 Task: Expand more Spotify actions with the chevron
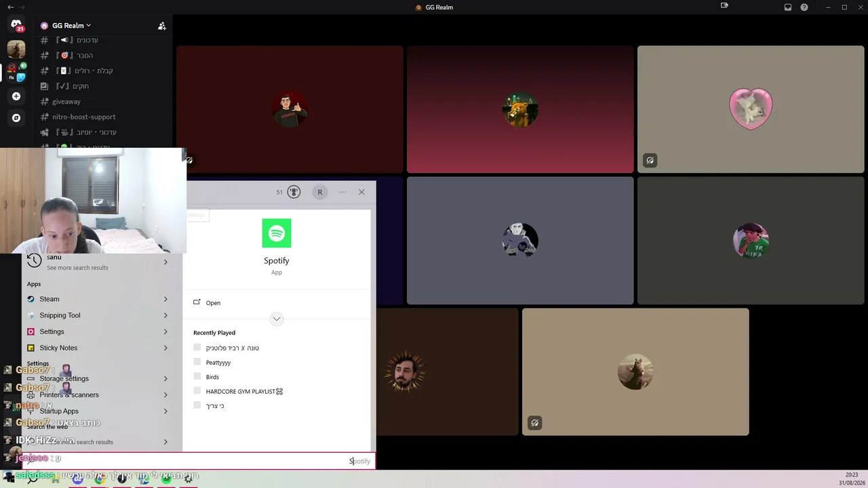click(x=277, y=319)
